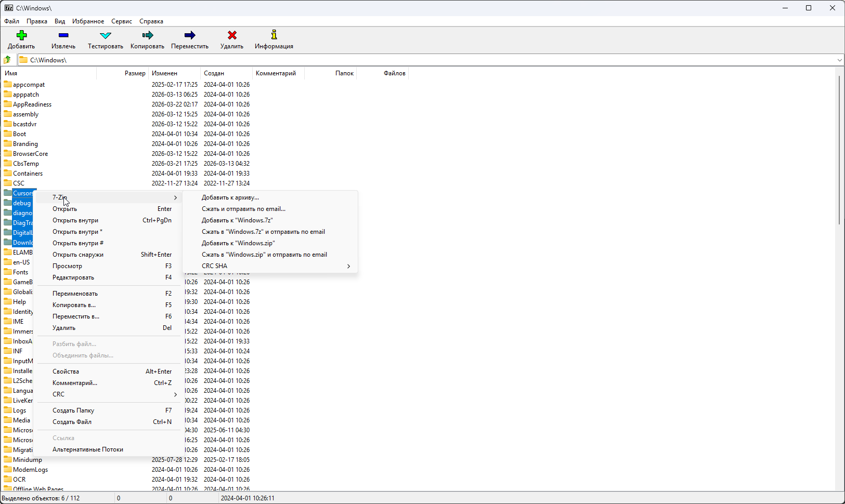Click the folder icon of CbsTemp
Viewport: 845px width, 504px height.
8,163
